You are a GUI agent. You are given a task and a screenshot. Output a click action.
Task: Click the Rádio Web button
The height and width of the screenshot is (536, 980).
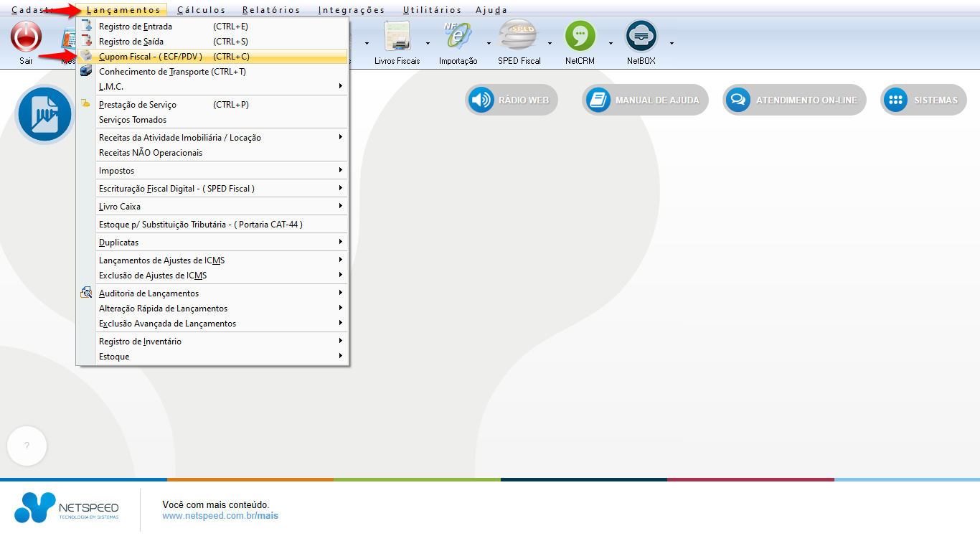click(512, 100)
